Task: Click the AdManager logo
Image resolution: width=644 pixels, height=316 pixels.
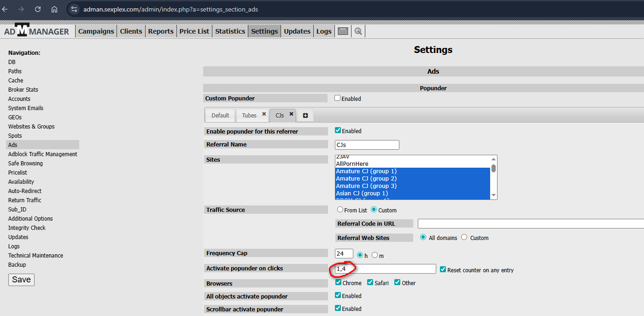Action: tap(36, 31)
